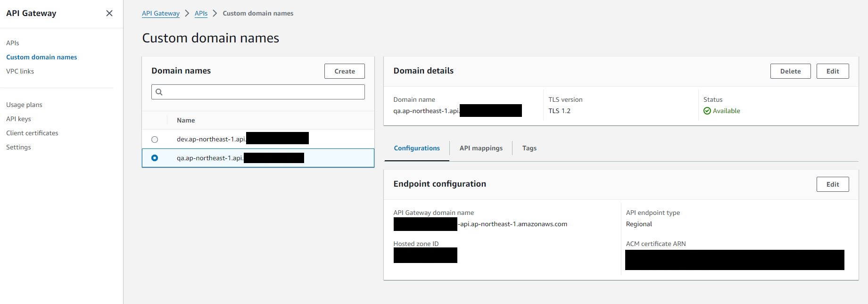
Task: Open the API mappings tab
Action: point(481,148)
